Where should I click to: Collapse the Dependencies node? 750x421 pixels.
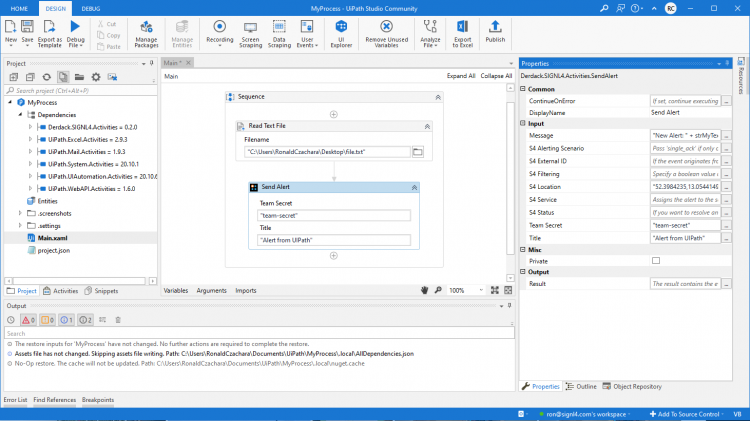click(x=20, y=114)
